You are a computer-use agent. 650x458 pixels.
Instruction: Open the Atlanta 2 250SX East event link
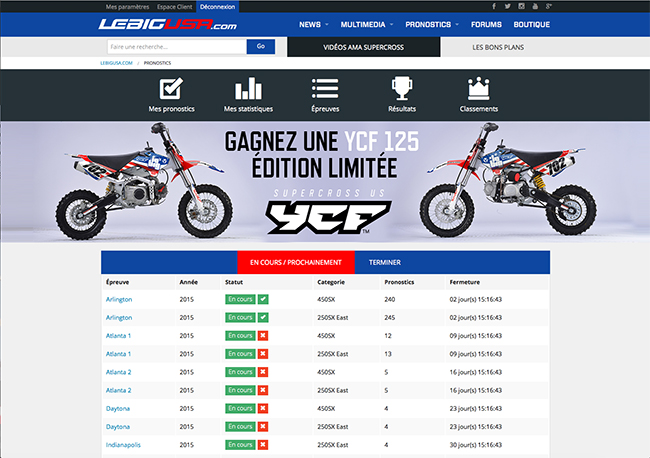click(x=119, y=390)
